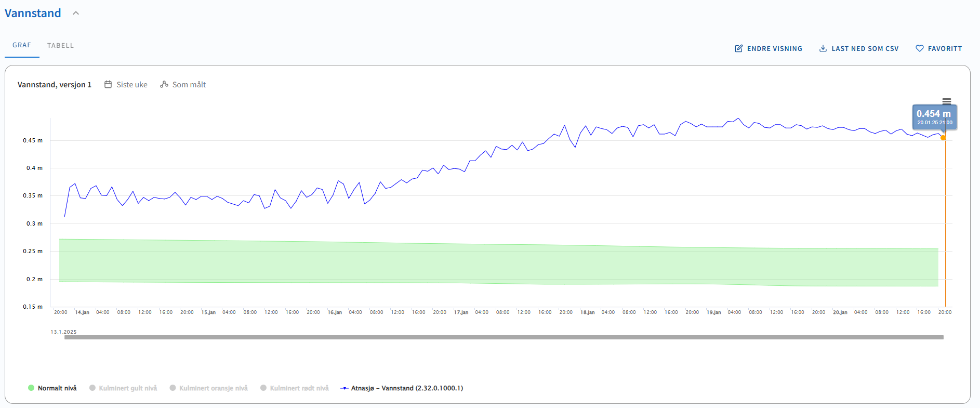
Task: Switch to the TABELL tab
Action: (60, 46)
